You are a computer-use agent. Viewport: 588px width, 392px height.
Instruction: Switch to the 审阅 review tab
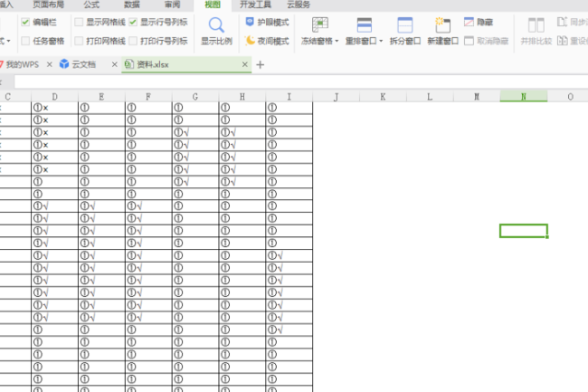click(x=172, y=5)
